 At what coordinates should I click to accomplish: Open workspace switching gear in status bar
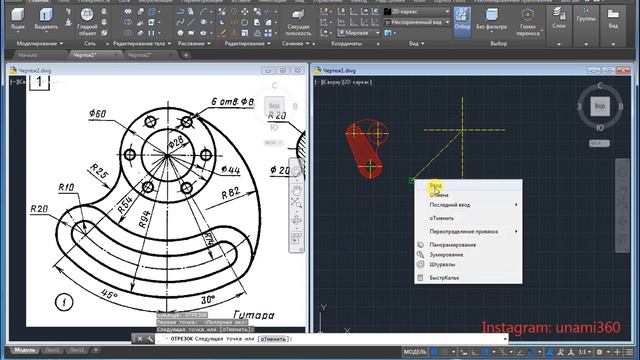[x=599, y=352]
